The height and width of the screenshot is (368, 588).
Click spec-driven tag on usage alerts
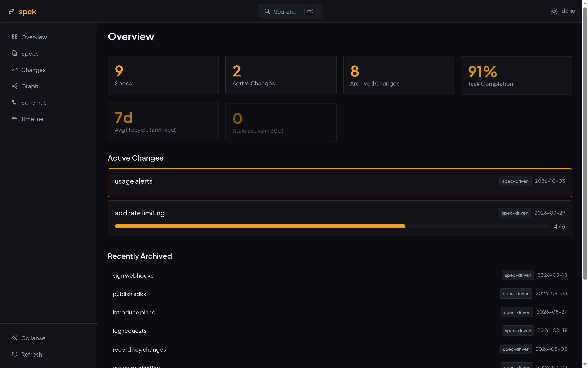[x=515, y=181]
